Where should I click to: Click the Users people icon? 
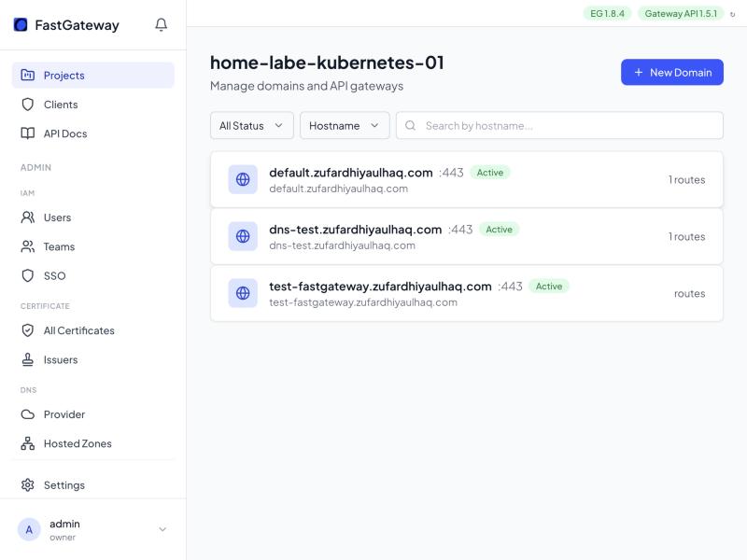pyautogui.click(x=28, y=217)
